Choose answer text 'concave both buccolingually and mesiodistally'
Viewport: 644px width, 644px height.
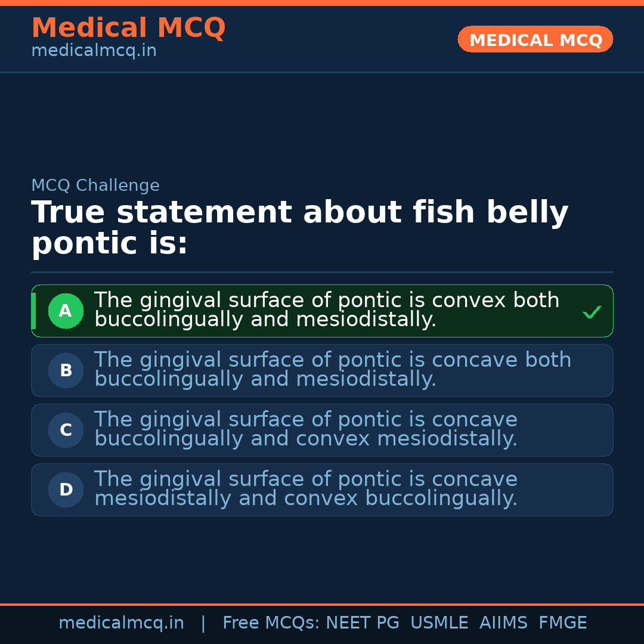tap(333, 370)
